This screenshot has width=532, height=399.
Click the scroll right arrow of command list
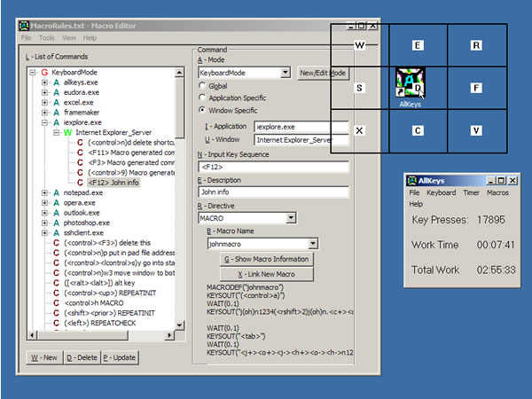coord(169,335)
